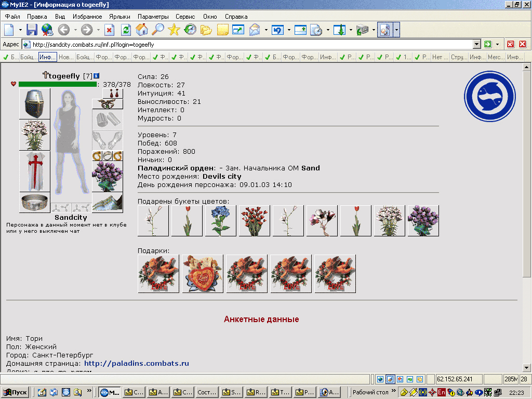532x399 pixels.
Task: Refresh the page with green arrows icon
Action: pos(126,30)
